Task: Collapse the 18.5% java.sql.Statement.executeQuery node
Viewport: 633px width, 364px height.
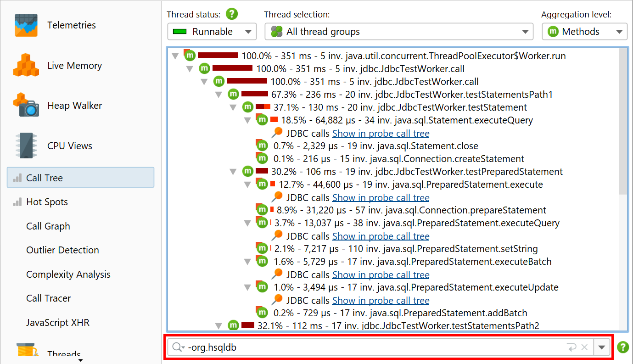Action: point(247,120)
